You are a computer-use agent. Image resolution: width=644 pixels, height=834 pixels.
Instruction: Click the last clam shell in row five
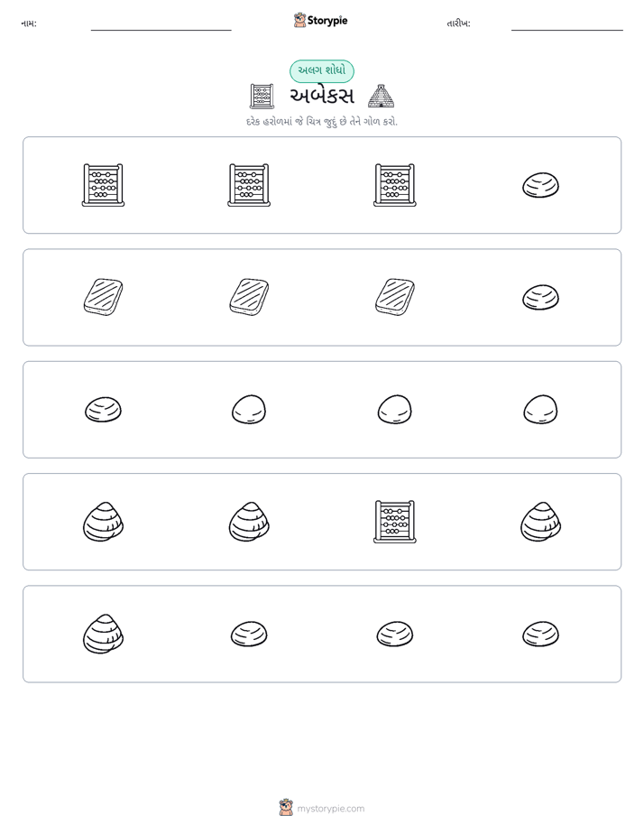click(x=540, y=634)
